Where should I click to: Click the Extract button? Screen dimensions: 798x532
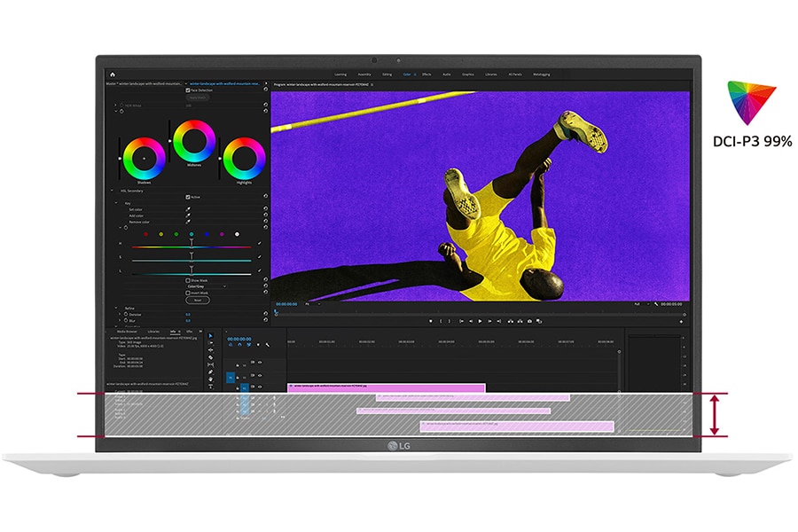click(x=520, y=321)
